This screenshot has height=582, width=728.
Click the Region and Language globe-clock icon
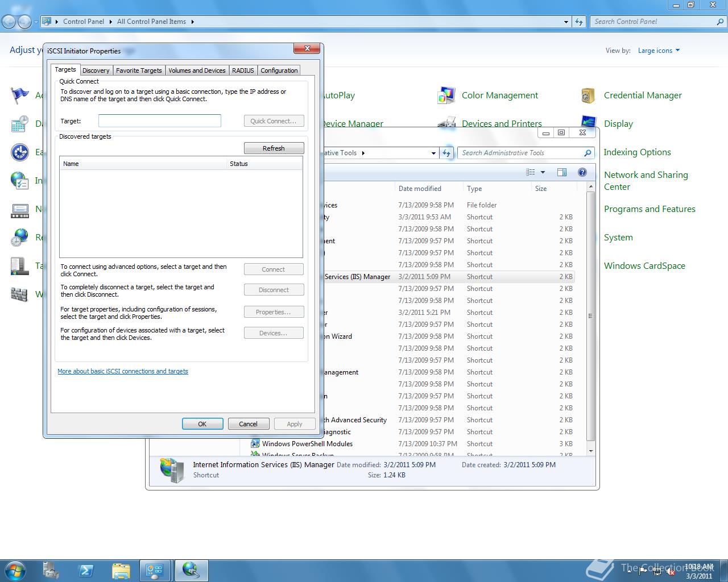click(20, 237)
